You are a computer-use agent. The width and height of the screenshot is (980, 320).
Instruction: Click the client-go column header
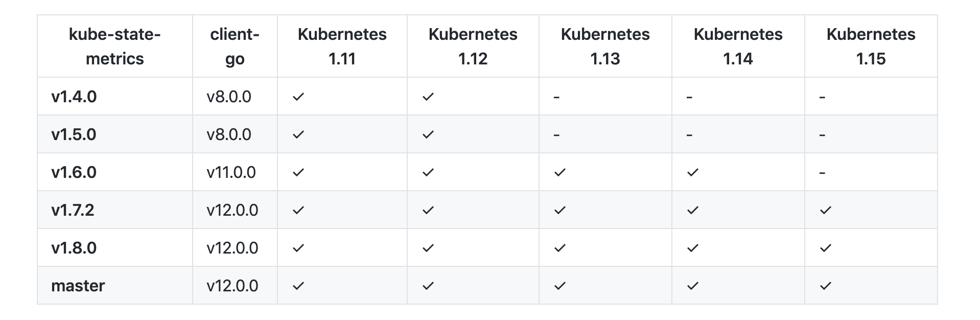tap(235, 47)
